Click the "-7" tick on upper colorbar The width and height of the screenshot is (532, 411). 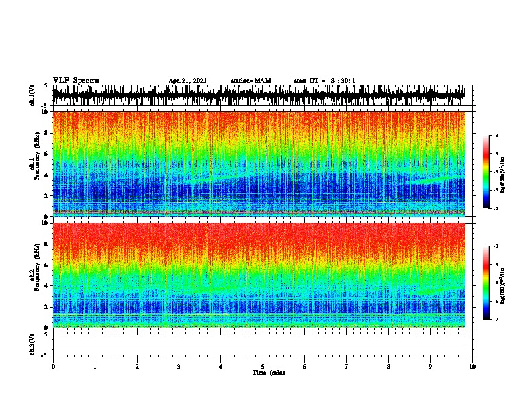click(495, 208)
